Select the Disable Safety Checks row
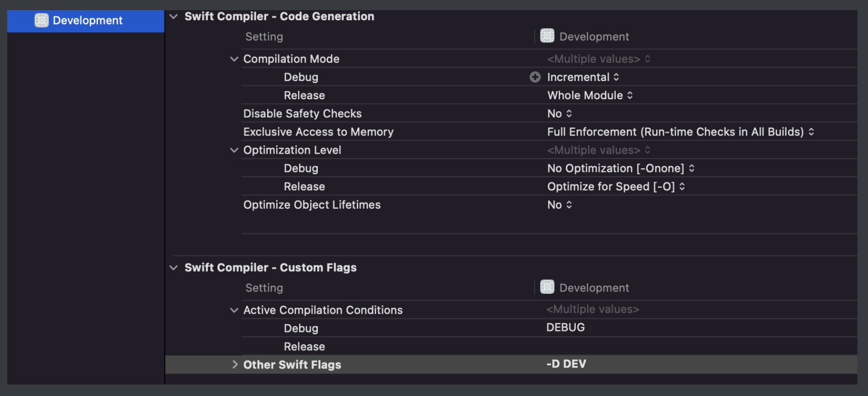The width and height of the screenshot is (868, 396). 302,114
